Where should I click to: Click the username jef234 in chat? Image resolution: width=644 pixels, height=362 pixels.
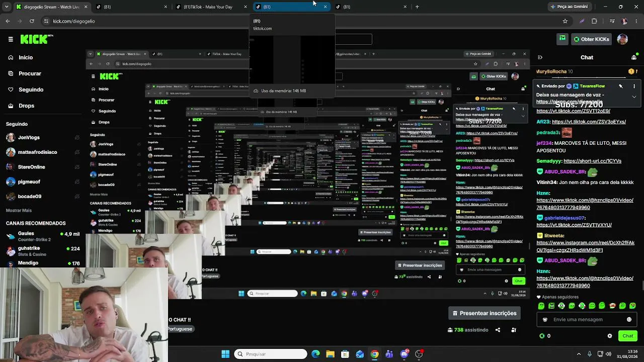[x=545, y=143]
